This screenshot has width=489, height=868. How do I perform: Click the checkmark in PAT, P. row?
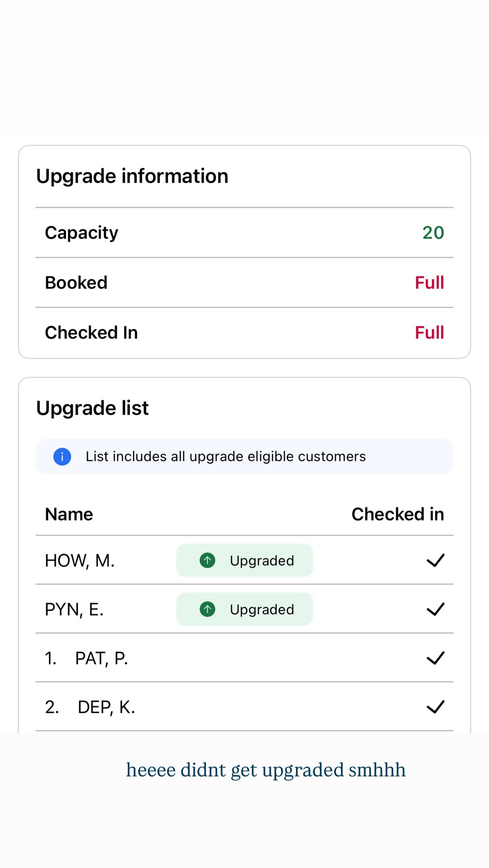436,658
